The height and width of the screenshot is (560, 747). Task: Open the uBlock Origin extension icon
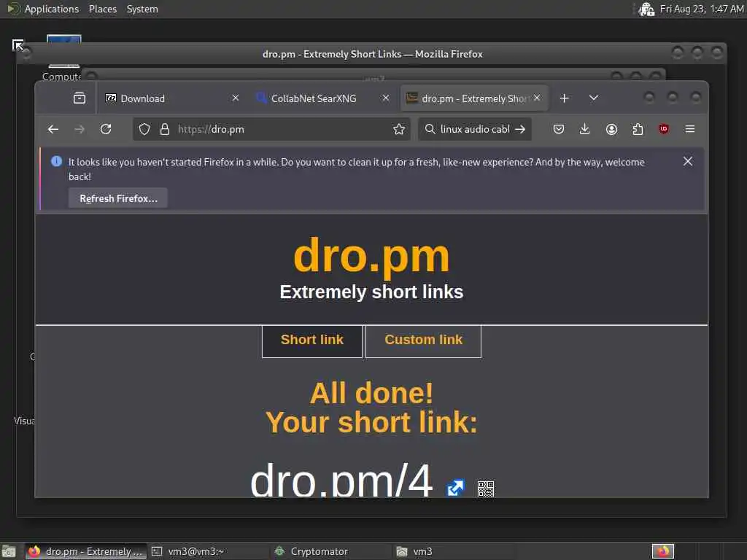(x=664, y=129)
